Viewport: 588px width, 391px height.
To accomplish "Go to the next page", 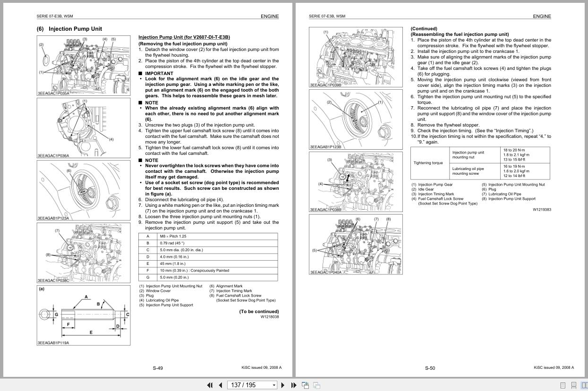I will pyautogui.click(x=283, y=385).
